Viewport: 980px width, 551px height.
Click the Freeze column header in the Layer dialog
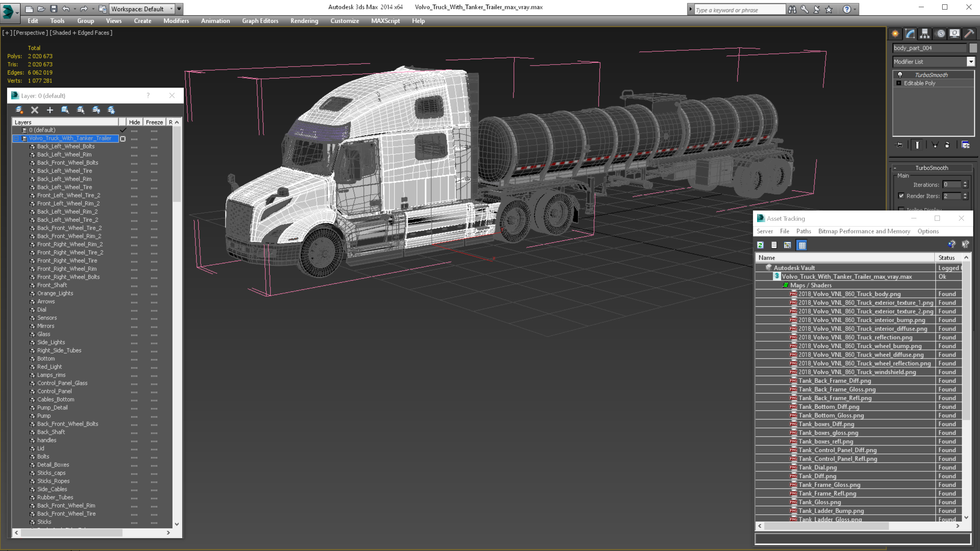(x=154, y=122)
